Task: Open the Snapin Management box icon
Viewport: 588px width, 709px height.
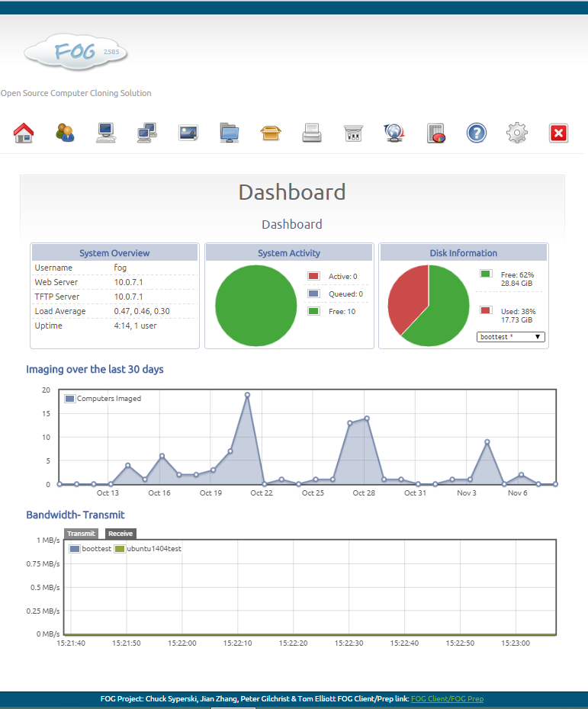Action: coord(271,133)
